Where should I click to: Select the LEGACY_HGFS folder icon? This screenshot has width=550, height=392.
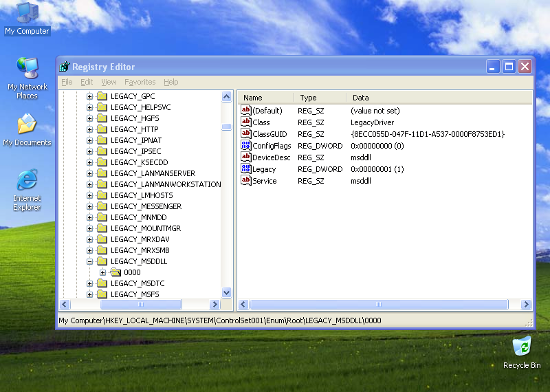pyautogui.click(x=102, y=118)
